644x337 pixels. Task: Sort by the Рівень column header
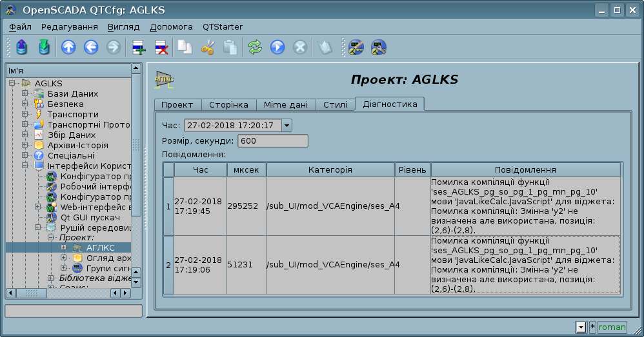click(412, 169)
